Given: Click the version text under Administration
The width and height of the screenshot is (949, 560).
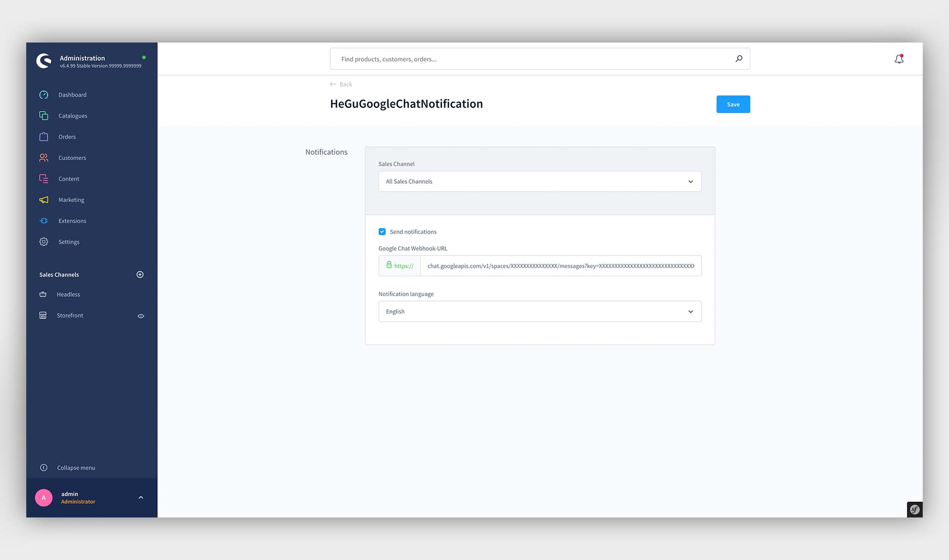Looking at the screenshot, I should (x=100, y=66).
